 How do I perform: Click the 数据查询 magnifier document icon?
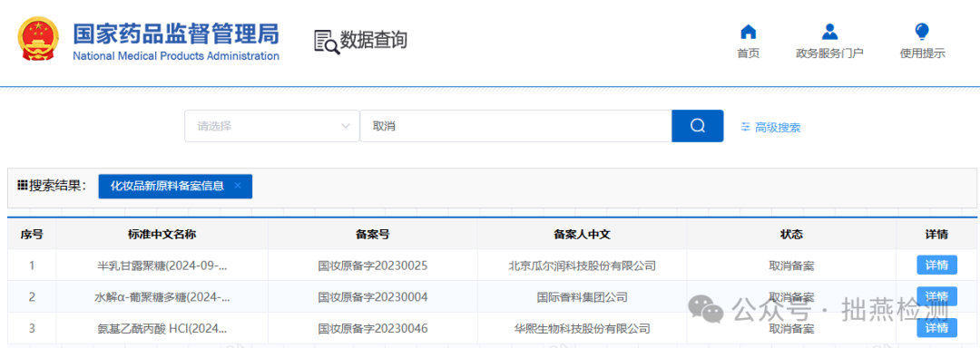[x=327, y=41]
